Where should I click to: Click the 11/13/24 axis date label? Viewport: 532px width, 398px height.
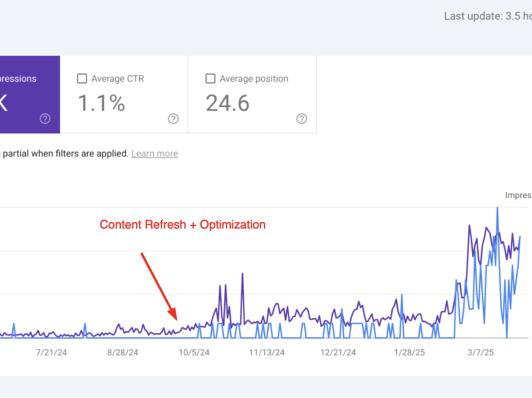coord(267,353)
